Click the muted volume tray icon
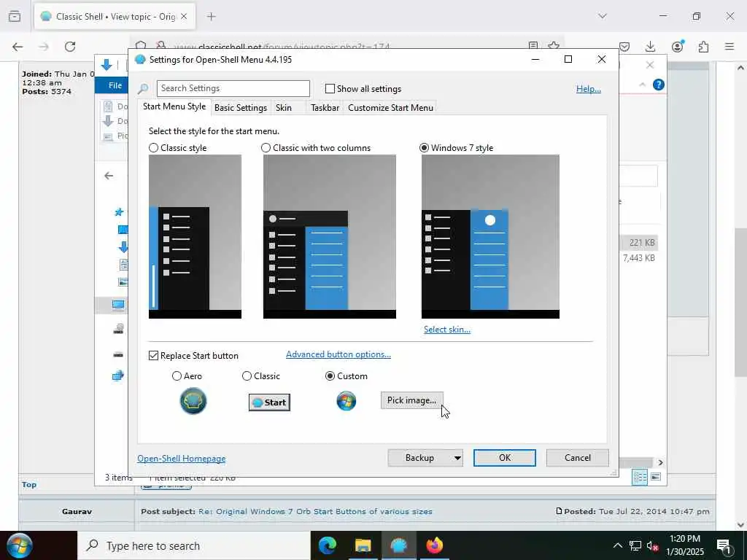 click(x=653, y=545)
